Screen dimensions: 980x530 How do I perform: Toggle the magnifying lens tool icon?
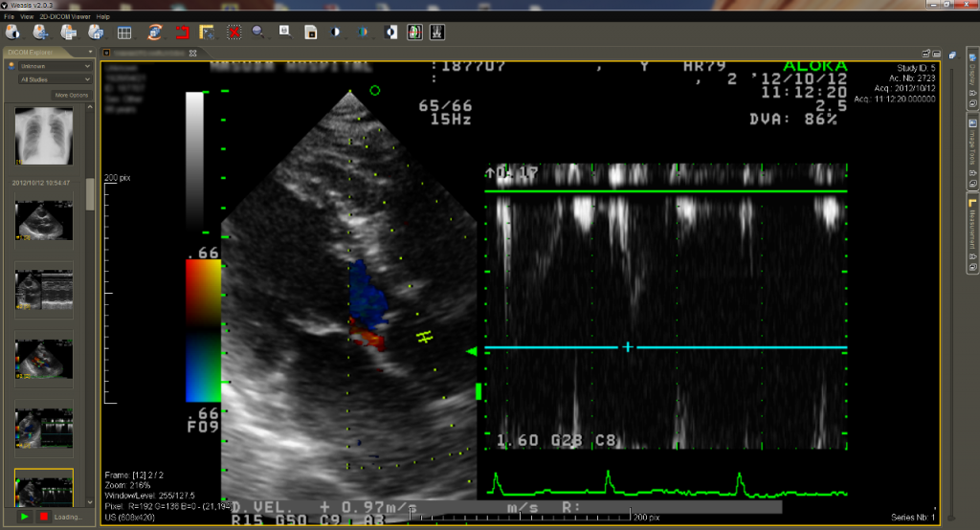point(285,32)
